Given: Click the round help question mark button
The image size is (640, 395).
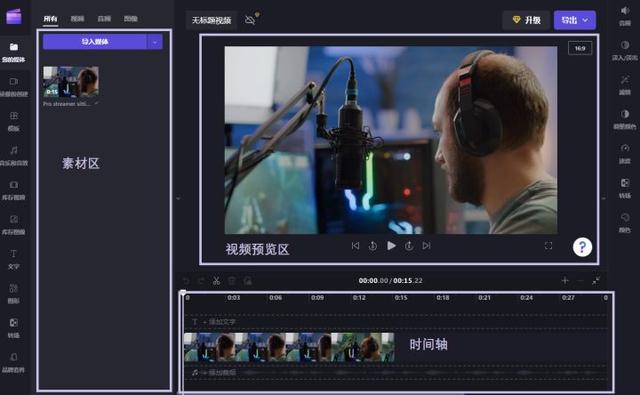Looking at the screenshot, I should [582, 247].
